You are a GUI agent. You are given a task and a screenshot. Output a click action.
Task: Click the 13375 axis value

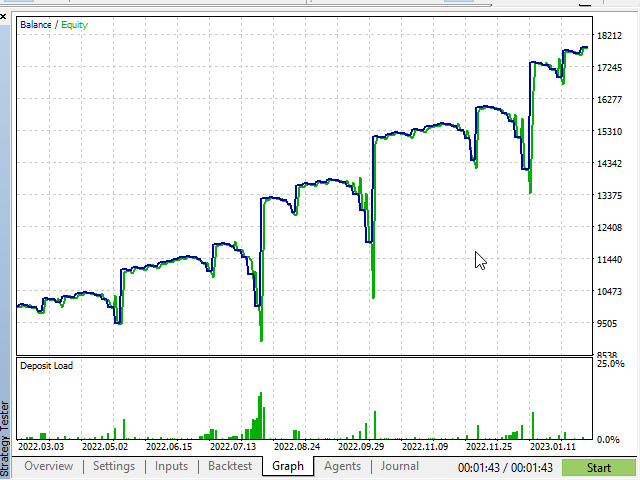point(609,196)
